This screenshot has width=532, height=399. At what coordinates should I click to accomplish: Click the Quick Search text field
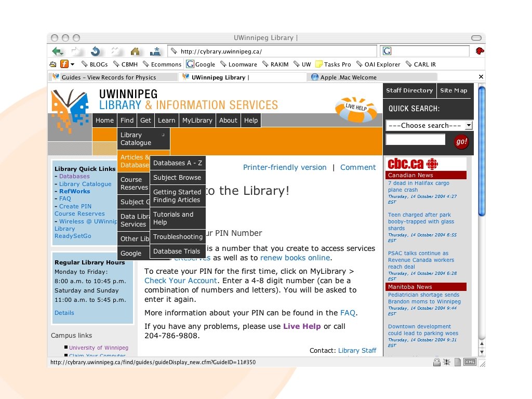415,139
